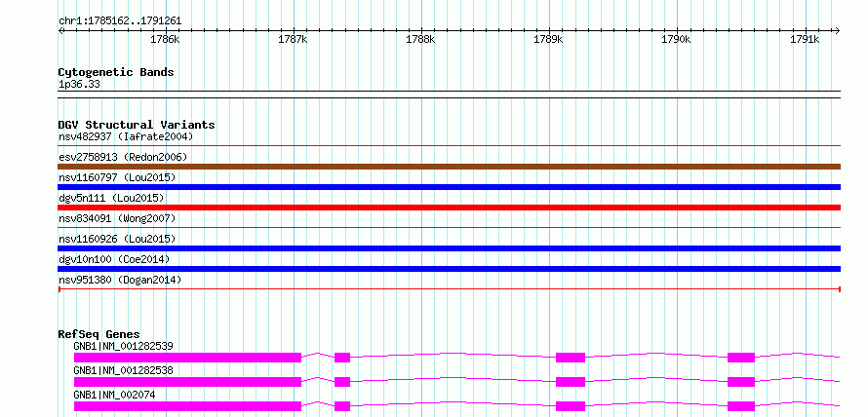Click the 1789k ruler tick label
Screen dimensions: 868x417
548,39
